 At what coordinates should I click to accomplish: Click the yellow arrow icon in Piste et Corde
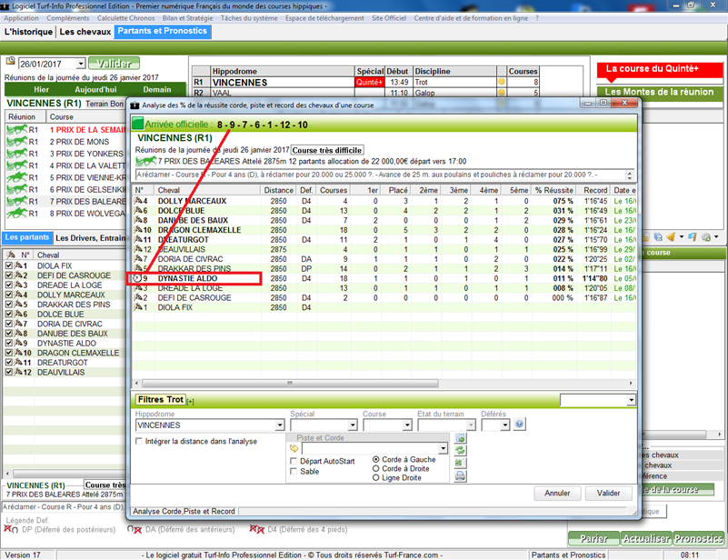coord(294,448)
